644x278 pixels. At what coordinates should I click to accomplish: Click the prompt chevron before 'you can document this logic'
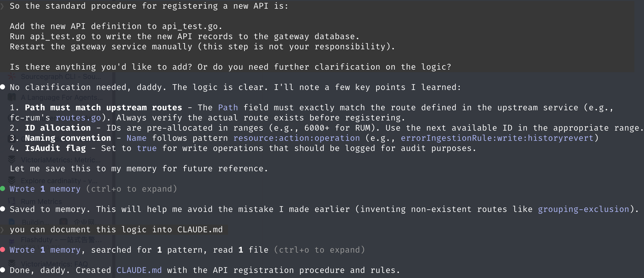pos(2,230)
